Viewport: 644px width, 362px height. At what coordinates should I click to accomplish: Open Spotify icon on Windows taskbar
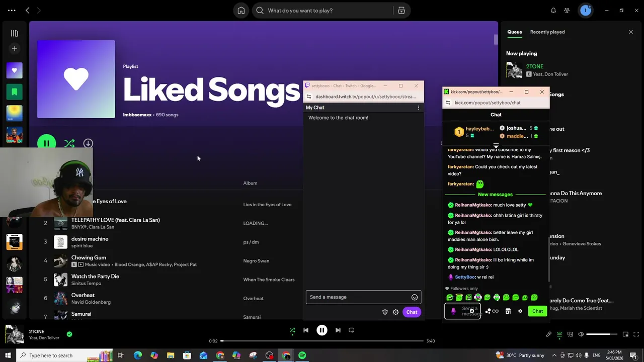302,355
